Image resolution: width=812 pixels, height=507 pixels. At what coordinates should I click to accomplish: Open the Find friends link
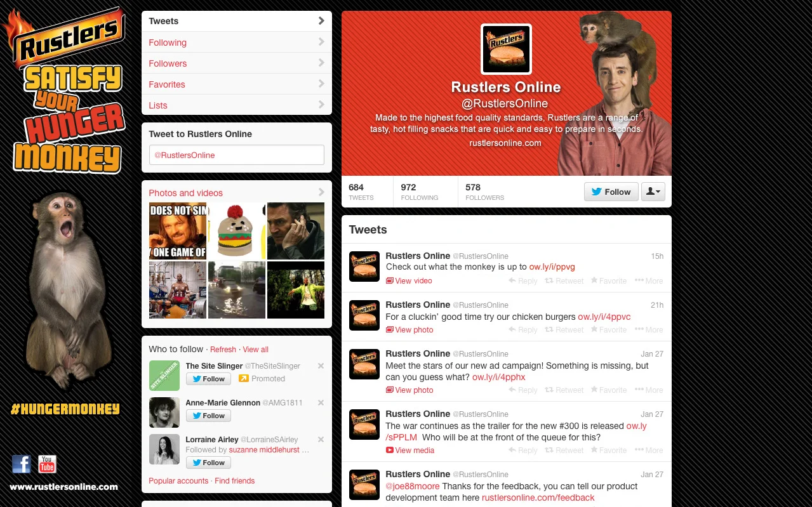click(234, 481)
